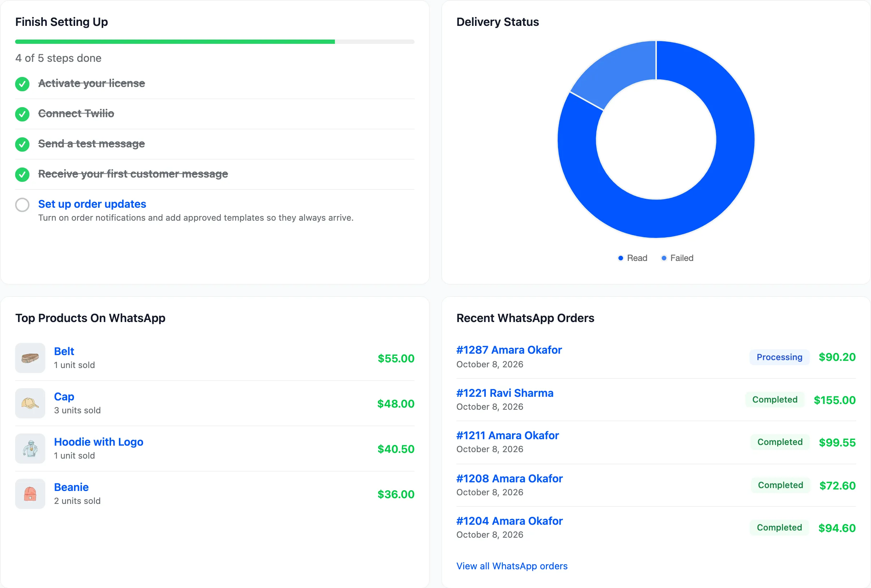The image size is (871, 588).
Task: Click the $36.00 Beanie amount
Action: tap(396, 494)
